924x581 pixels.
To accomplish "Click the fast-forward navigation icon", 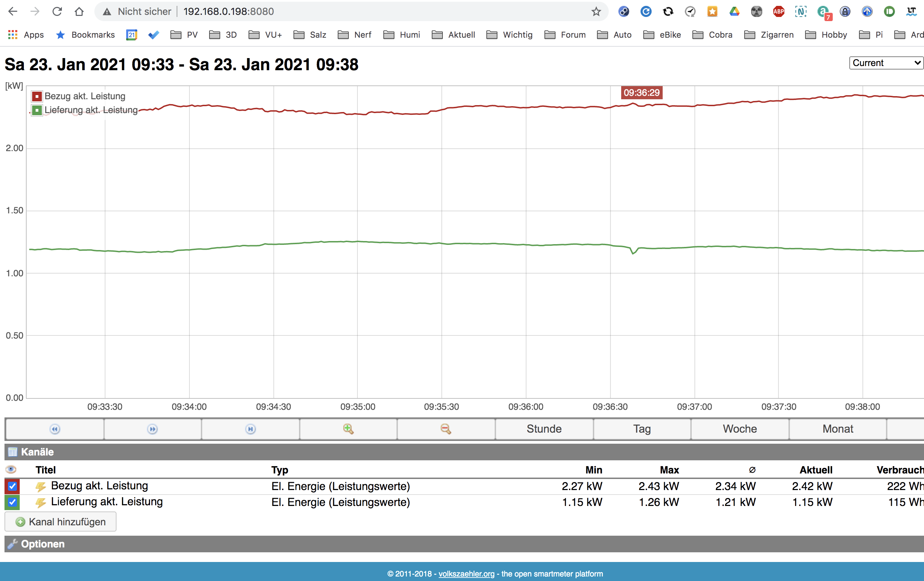I will [152, 429].
